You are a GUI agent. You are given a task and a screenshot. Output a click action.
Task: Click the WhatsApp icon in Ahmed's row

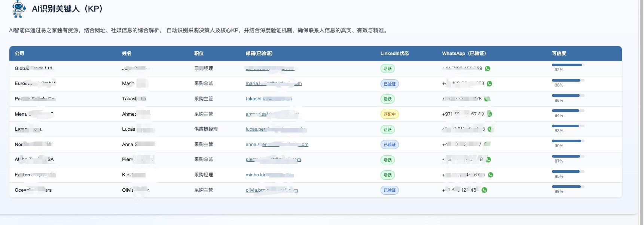[x=489, y=114]
